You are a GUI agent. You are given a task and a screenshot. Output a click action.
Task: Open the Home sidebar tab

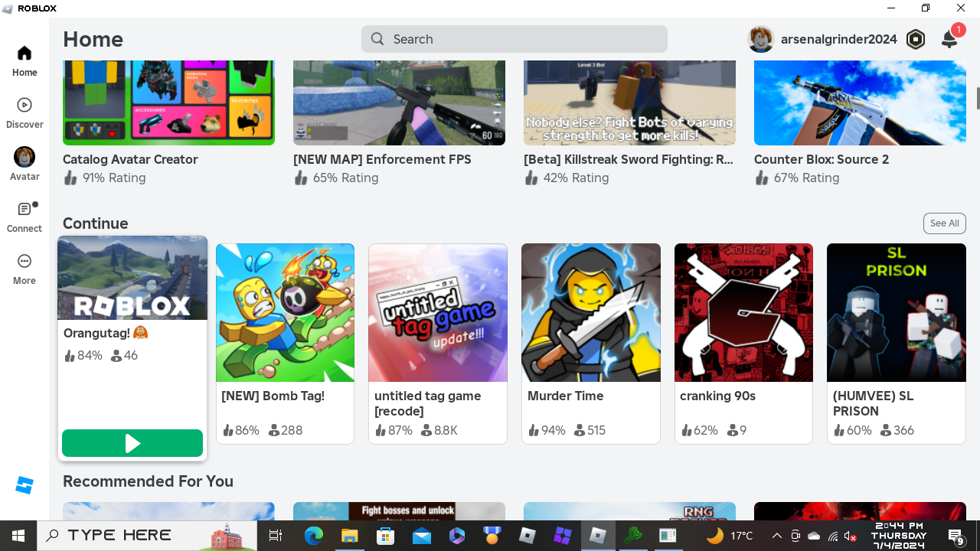click(24, 61)
